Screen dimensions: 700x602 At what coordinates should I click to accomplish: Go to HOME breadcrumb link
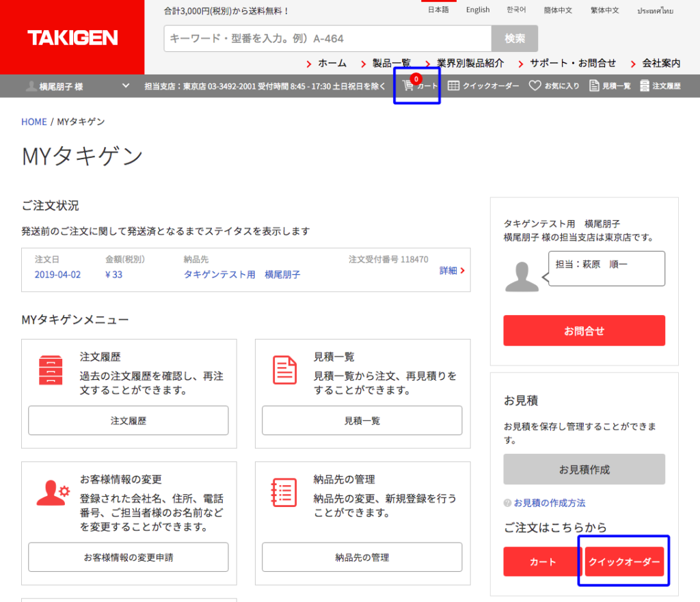pos(34,122)
